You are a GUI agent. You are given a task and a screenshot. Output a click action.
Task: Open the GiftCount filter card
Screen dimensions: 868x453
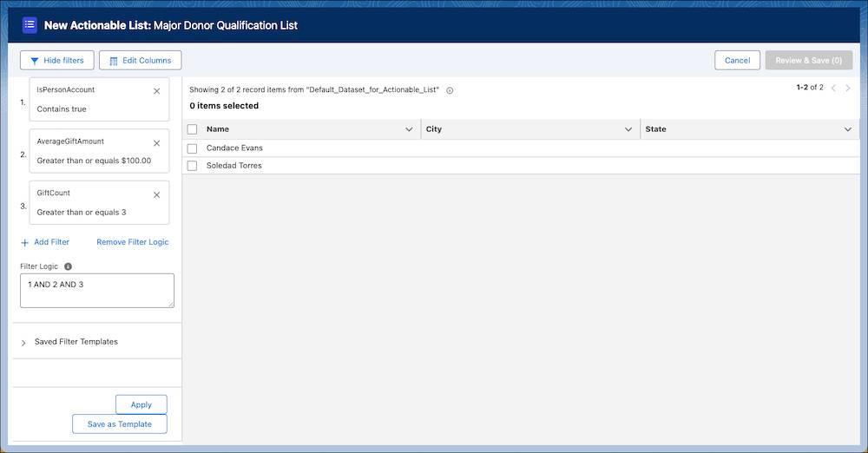(99, 203)
